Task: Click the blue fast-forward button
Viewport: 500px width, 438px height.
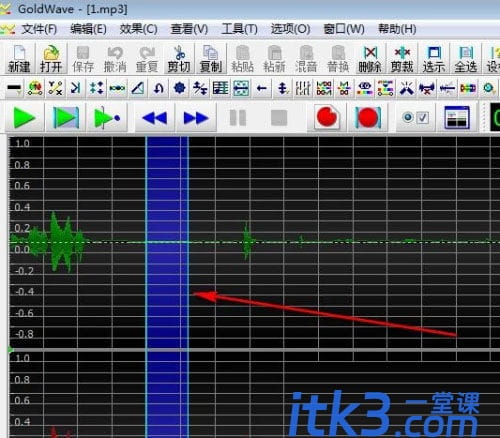Action: click(196, 118)
